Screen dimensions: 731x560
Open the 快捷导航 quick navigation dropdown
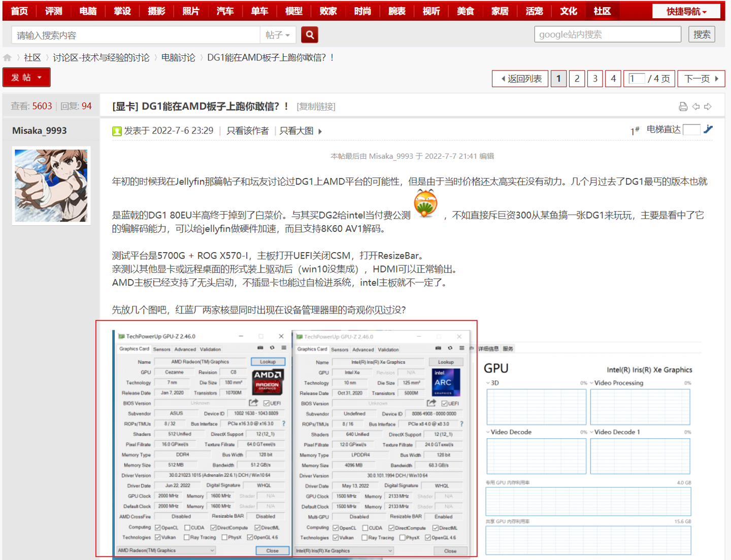pyautogui.click(x=686, y=11)
